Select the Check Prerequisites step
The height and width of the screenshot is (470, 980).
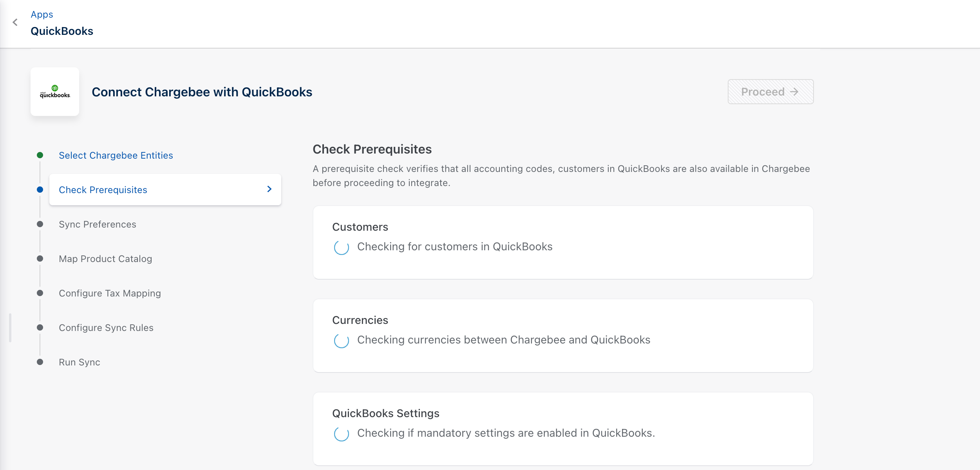[x=103, y=190]
